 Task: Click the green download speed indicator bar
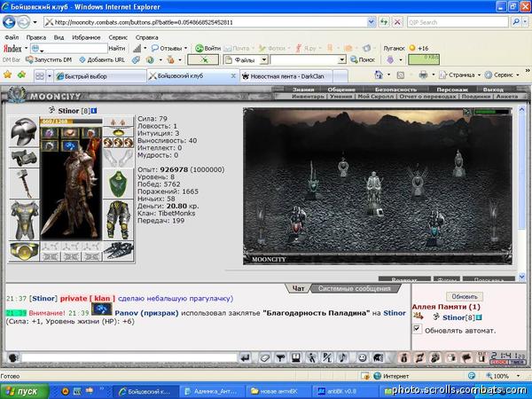coord(424,59)
